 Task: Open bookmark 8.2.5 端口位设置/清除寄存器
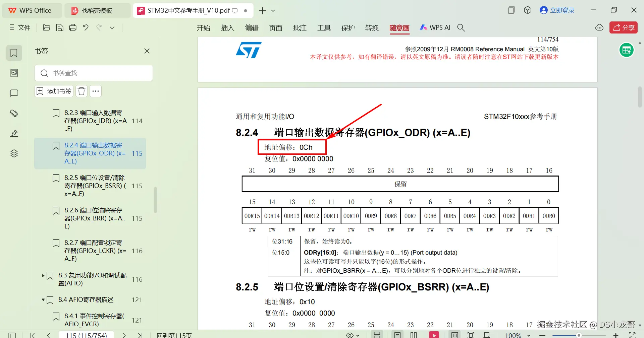(90, 186)
